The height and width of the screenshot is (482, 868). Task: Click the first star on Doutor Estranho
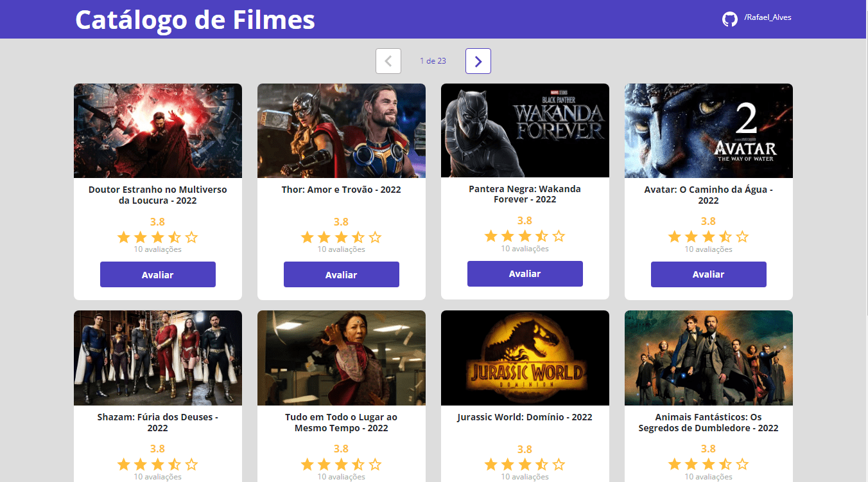click(x=124, y=237)
